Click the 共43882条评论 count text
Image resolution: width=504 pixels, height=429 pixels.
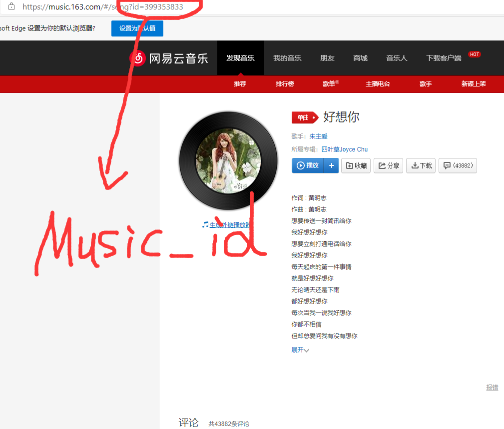pos(229,424)
